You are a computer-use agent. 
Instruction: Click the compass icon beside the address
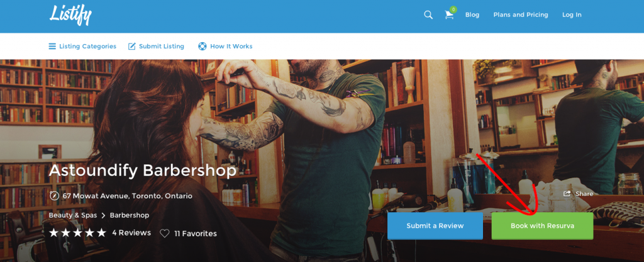pos(54,196)
